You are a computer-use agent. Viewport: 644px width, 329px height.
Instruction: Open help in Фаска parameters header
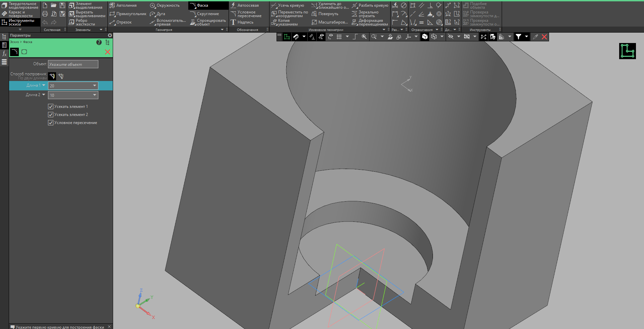coord(99,42)
